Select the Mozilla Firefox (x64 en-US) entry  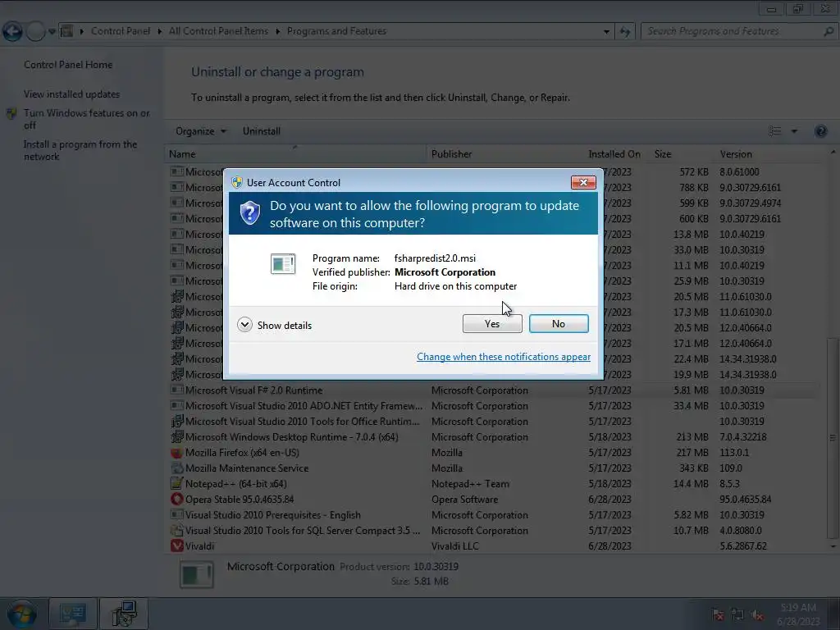(x=242, y=452)
